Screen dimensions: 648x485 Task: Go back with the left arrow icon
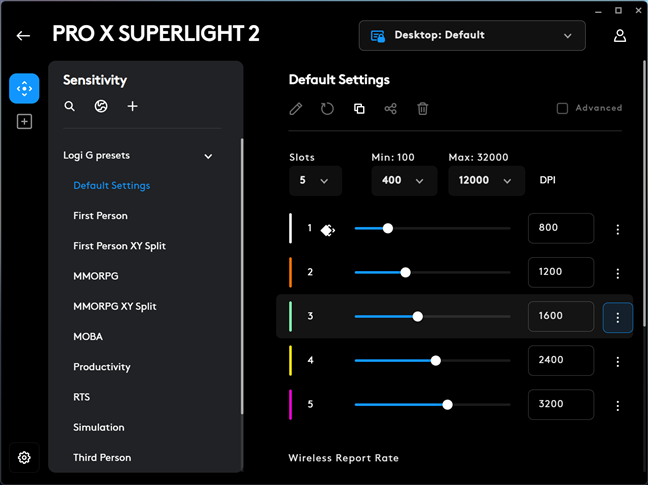pos(23,36)
